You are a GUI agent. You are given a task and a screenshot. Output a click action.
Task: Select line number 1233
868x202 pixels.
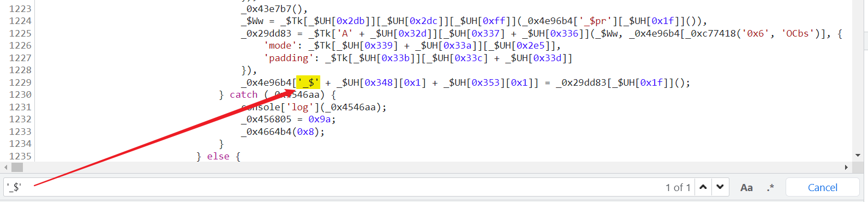click(20, 132)
